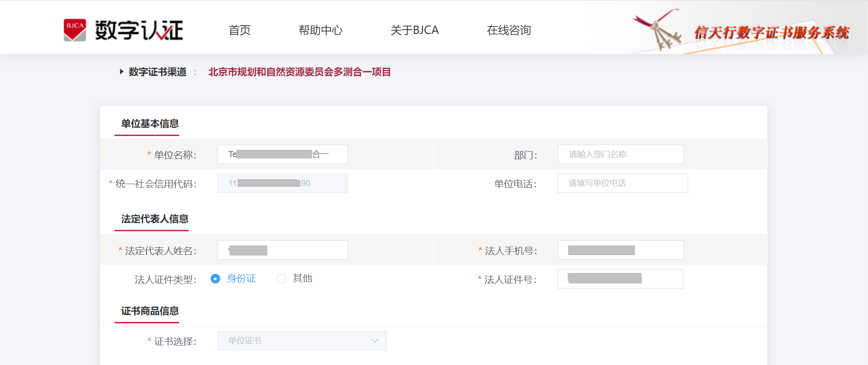Go to the 首页 menu item
868x365 pixels.
[239, 30]
